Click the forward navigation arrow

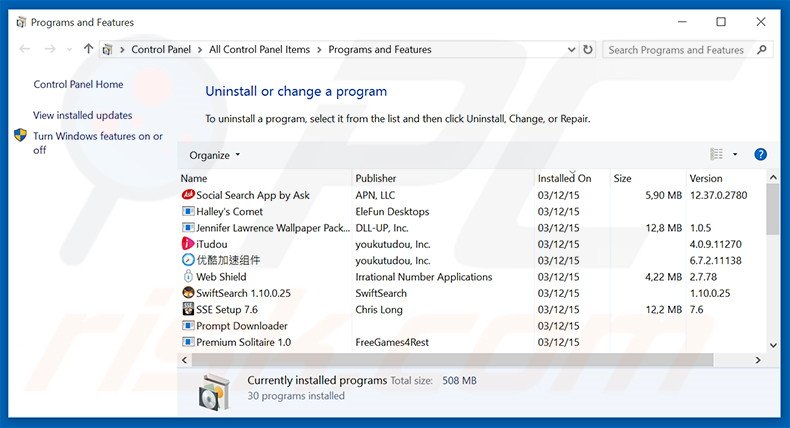[49, 49]
